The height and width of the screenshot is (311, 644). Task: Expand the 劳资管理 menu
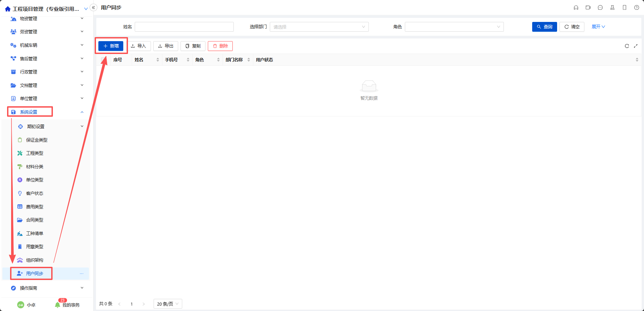(x=82, y=31)
